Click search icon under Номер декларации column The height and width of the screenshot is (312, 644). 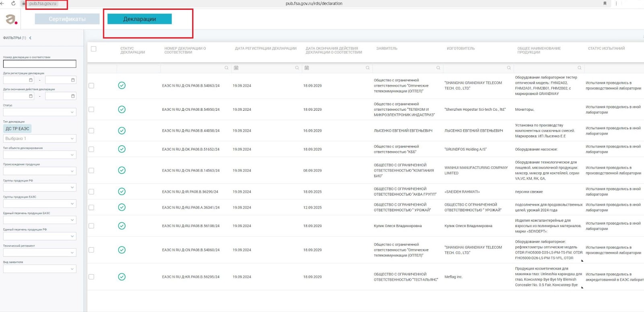tap(227, 68)
